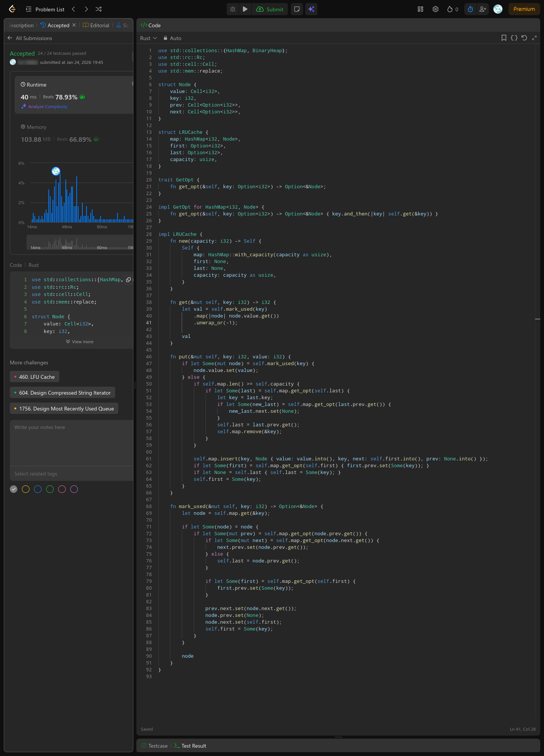Switch to the Editorial tab

coord(96,25)
